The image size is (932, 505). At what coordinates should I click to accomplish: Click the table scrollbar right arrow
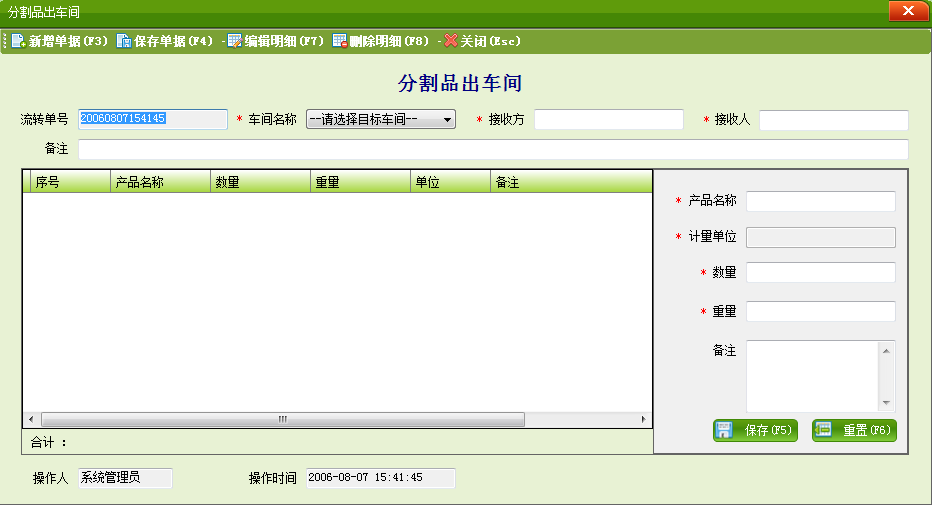pos(644,419)
